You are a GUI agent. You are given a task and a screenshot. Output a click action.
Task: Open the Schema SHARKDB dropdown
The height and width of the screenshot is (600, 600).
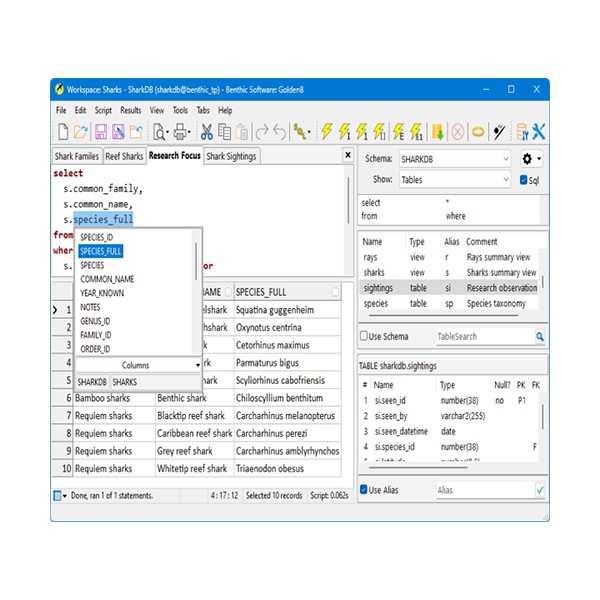[504, 159]
